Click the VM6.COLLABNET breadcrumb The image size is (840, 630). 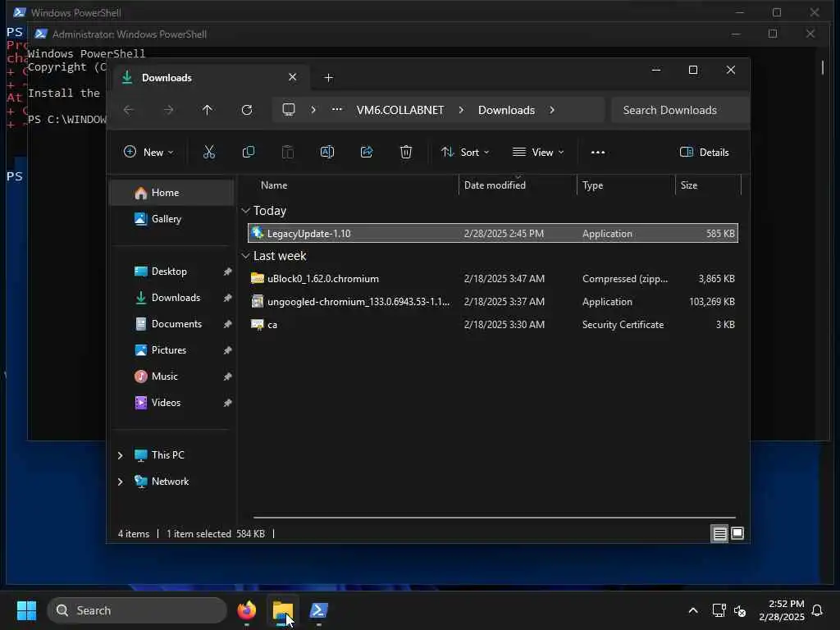[400, 110]
